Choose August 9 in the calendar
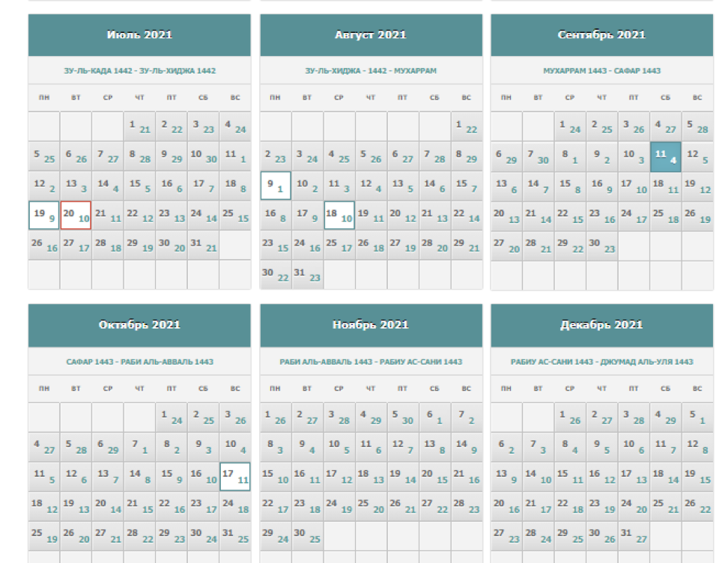Image resolution: width=728 pixels, height=563 pixels. 276,186
